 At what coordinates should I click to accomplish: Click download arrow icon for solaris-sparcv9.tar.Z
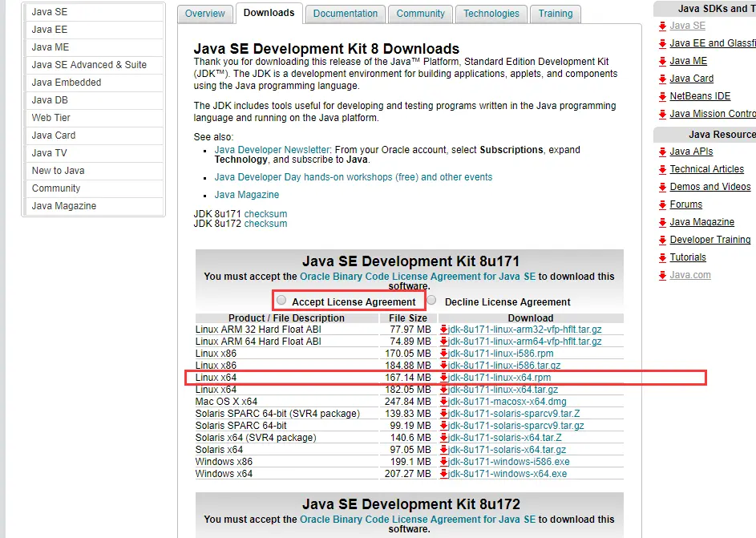tap(444, 414)
